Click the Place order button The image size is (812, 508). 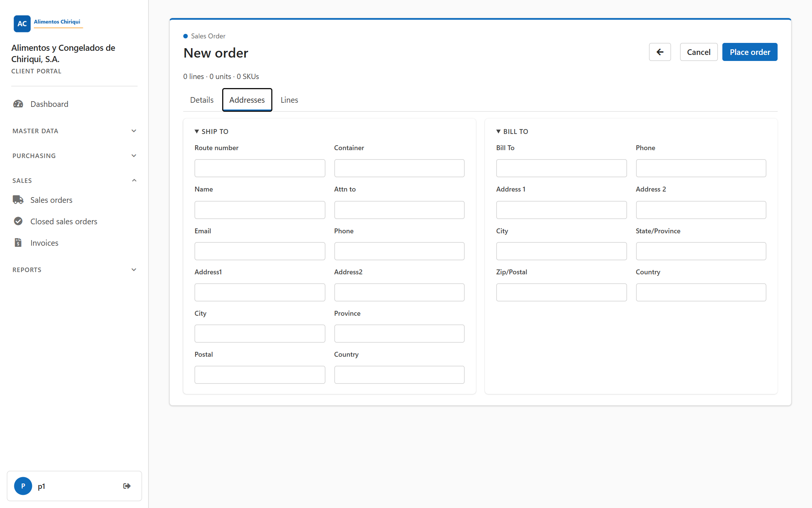pos(750,52)
